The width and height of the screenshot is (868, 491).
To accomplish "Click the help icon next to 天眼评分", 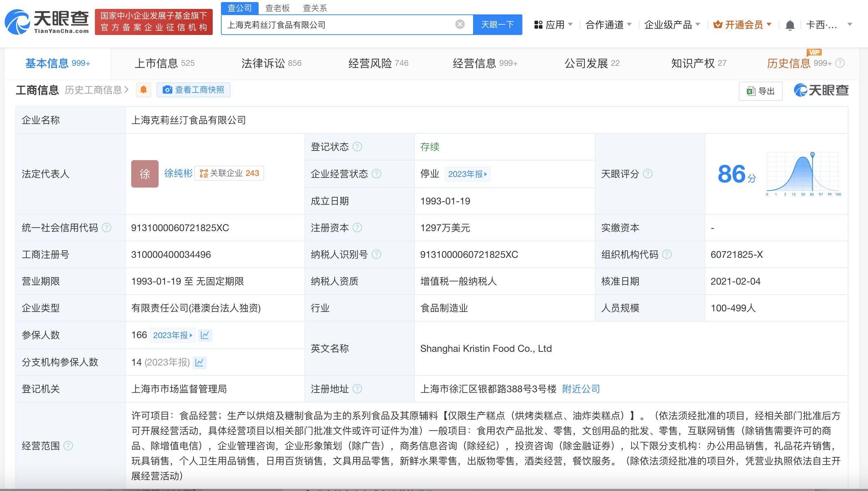I will point(648,174).
